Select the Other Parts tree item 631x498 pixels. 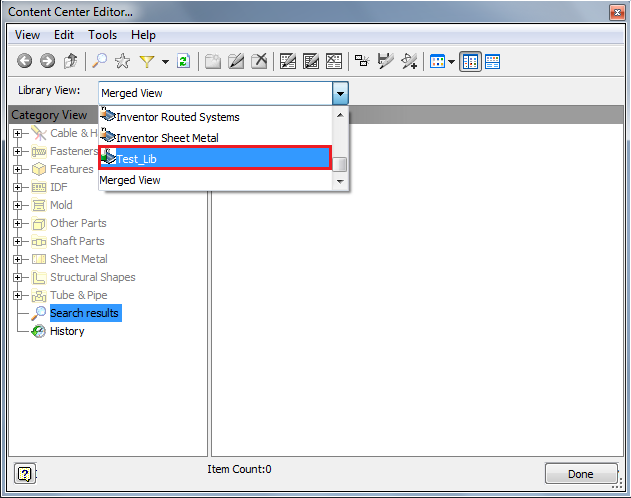pyautogui.click(x=78, y=223)
